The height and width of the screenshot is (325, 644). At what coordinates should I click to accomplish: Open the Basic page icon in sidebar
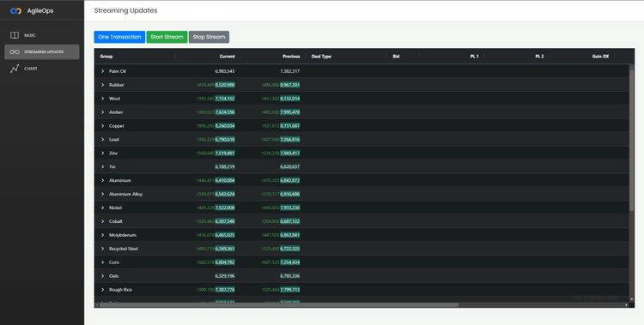click(x=15, y=35)
